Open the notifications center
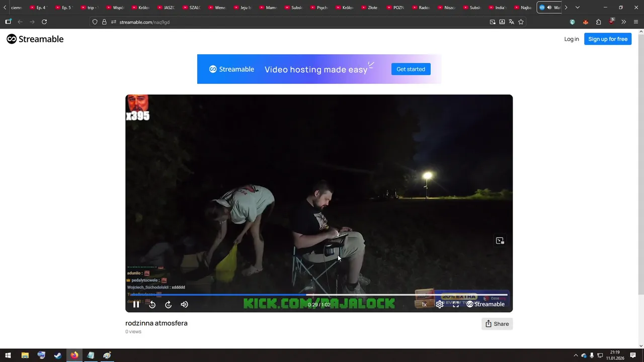 point(633,355)
